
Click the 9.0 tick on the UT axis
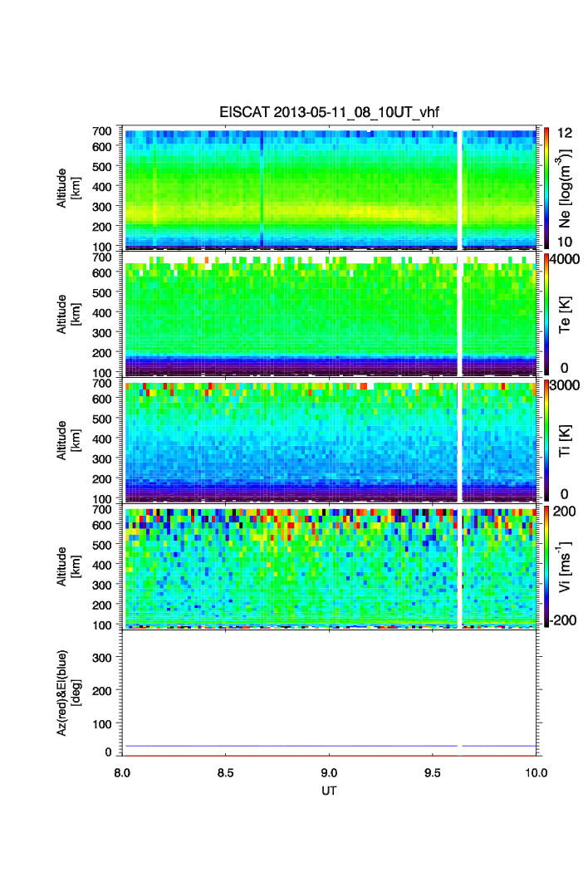coord(329,772)
